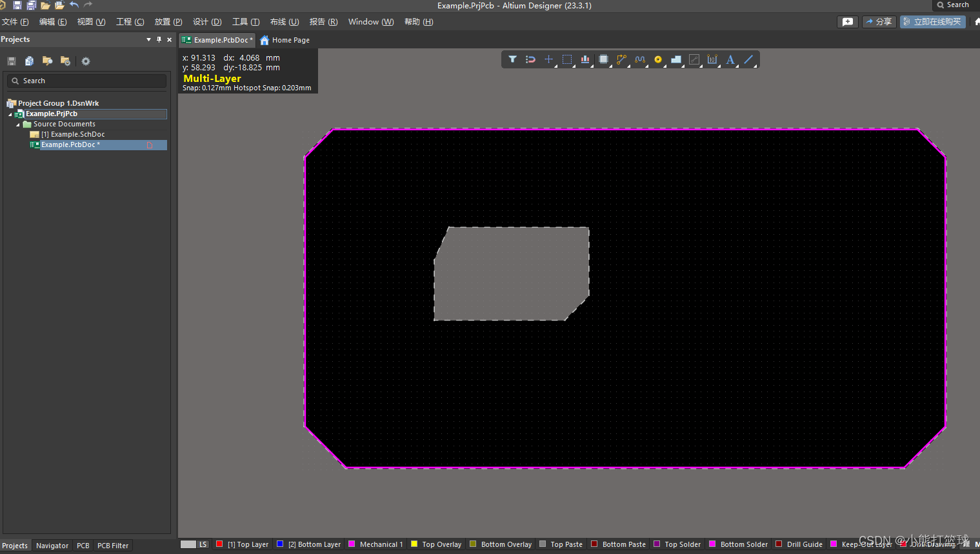This screenshot has height=554, width=980.
Task: Click the Mechanical 1 magenta color swatch
Action: tap(352, 544)
